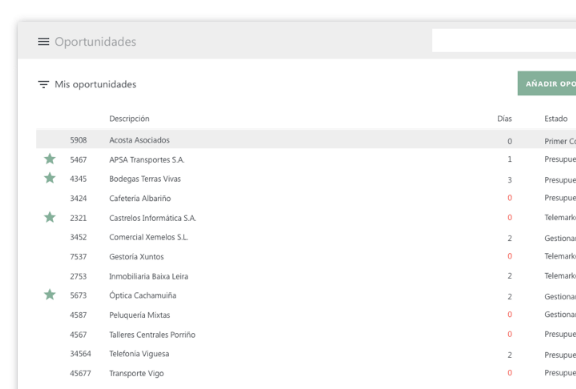Click opportunity number 4567
This screenshot has height=389, width=576.
[78, 335]
